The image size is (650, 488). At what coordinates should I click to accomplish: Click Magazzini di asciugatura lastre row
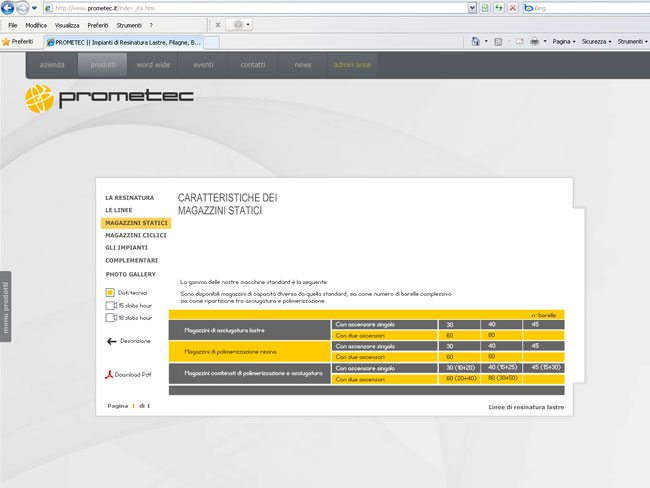250,330
